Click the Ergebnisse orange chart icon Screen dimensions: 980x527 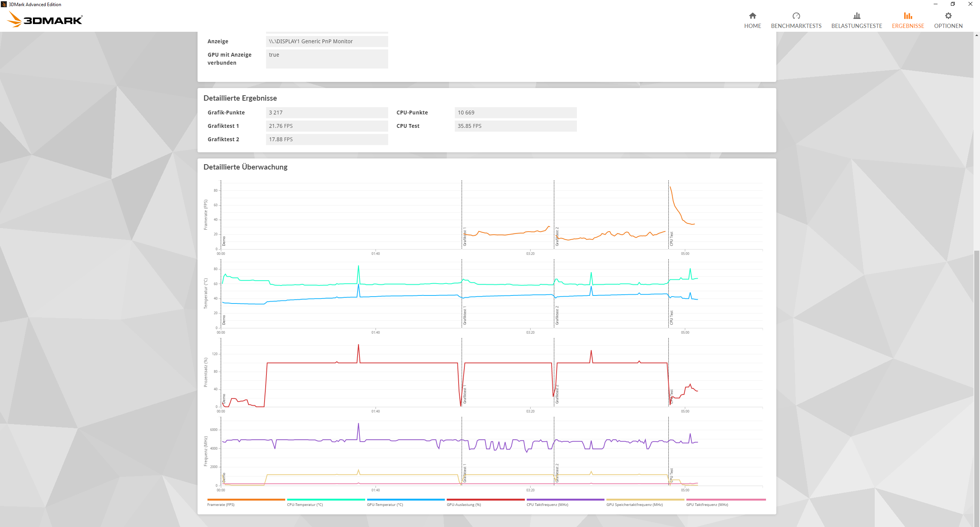pyautogui.click(x=908, y=16)
